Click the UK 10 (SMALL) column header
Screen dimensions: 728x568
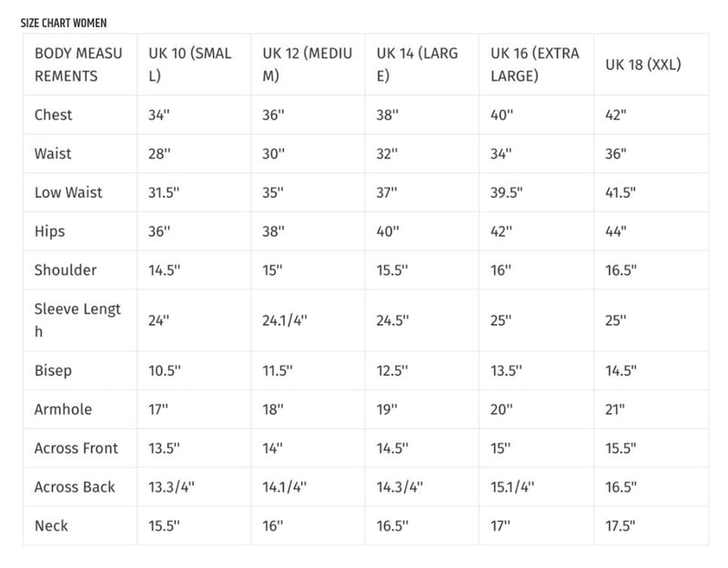point(190,65)
